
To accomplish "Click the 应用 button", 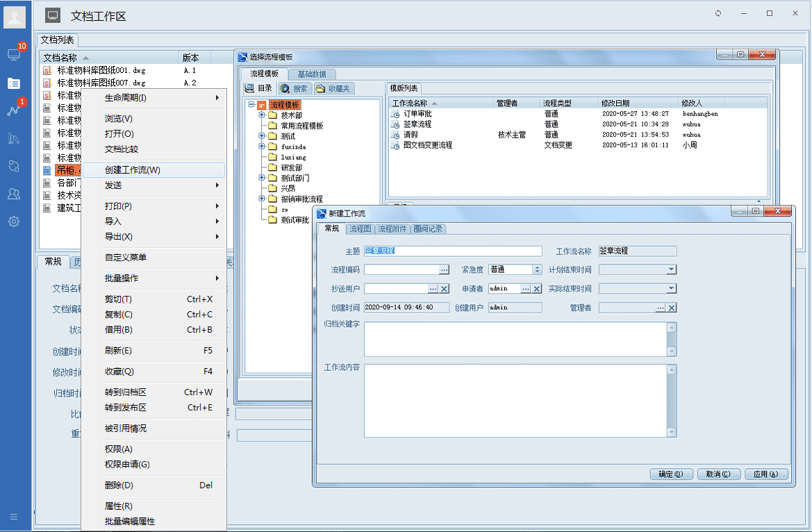I will coord(766,474).
